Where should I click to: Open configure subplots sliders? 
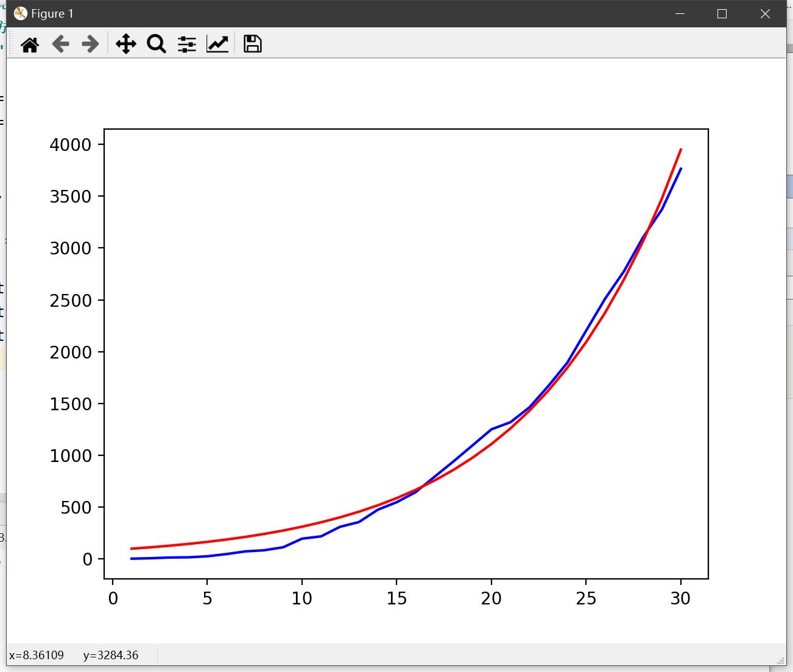coord(187,44)
